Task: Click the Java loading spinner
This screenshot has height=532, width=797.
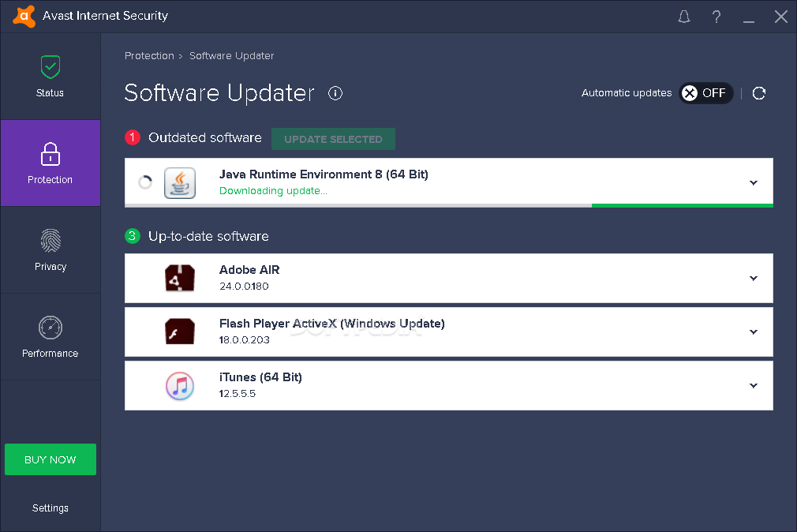Action: 145,182
